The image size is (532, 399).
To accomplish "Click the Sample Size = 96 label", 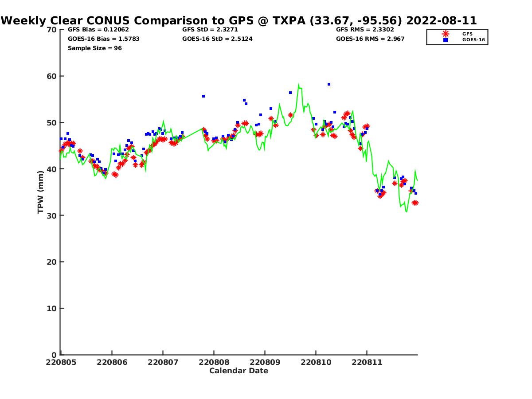I will tap(94, 48).
